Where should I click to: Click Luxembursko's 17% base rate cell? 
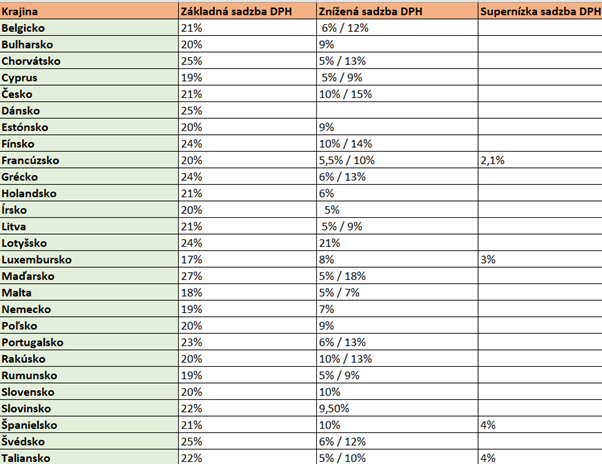248,259
